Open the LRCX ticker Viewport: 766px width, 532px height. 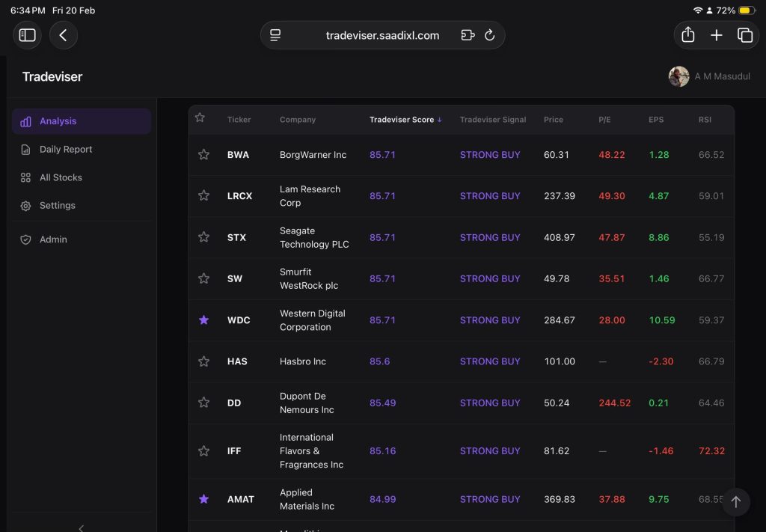tap(239, 196)
